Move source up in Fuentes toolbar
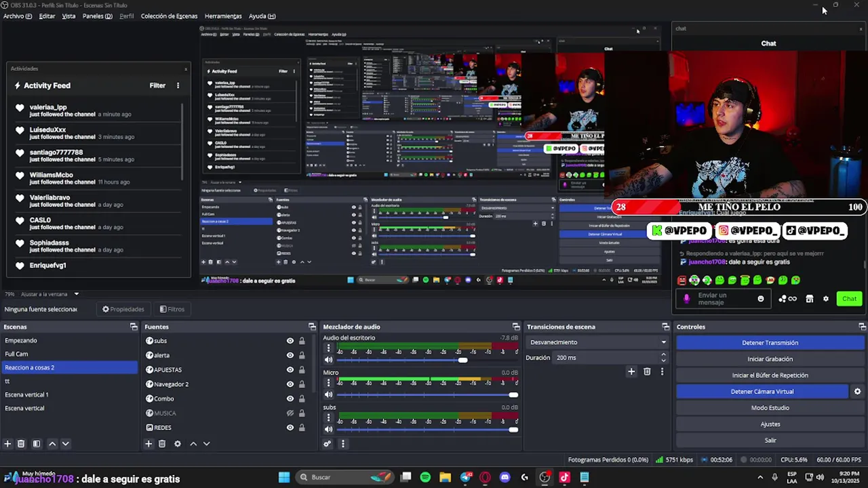The width and height of the screenshot is (868, 488). (x=193, y=444)
